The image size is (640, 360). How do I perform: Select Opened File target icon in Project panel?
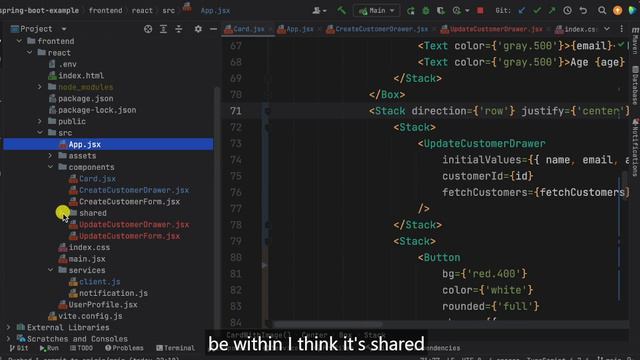point(148,29)
